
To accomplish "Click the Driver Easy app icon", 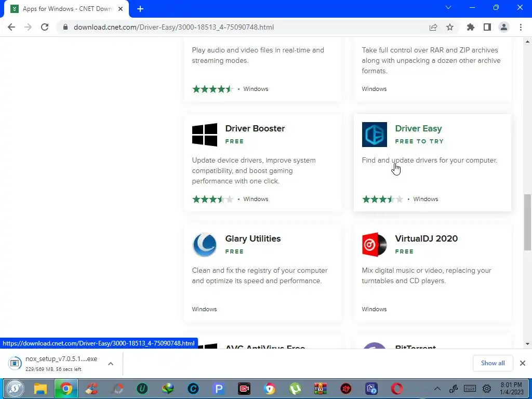I will pos(374,135).
